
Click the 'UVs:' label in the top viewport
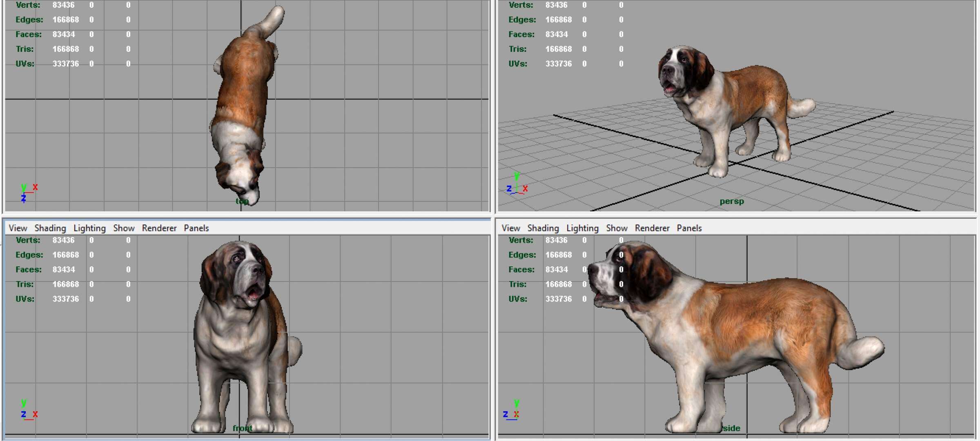tap(25, 64)
